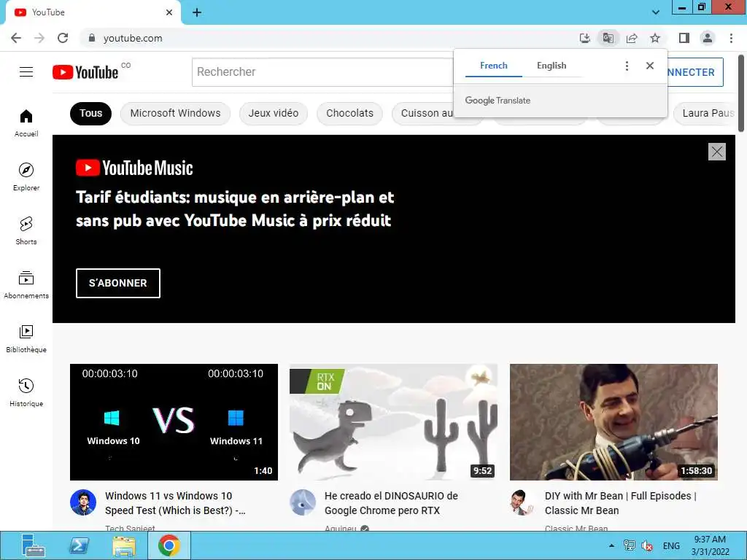Click the browser back arrow
The height and width of the screenshot is (560, 747).
[16, 38]
